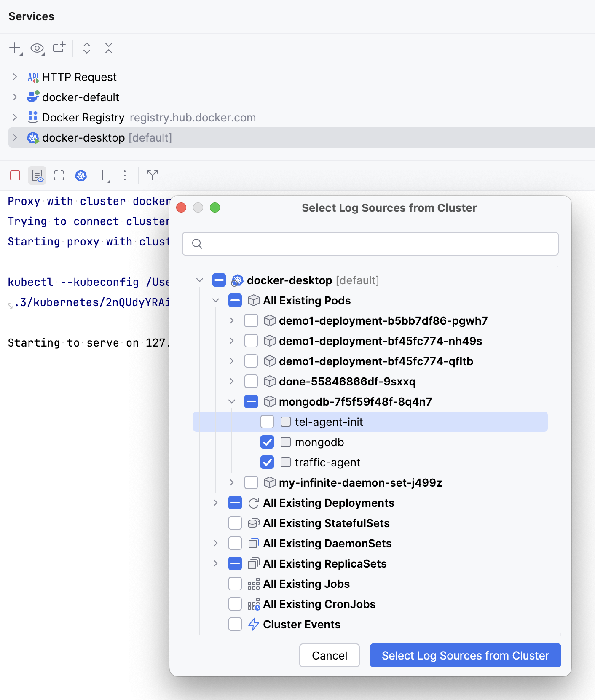Click the Collapse All arrows icon
This screenshot has width=595, height=700.
(109, 48)
